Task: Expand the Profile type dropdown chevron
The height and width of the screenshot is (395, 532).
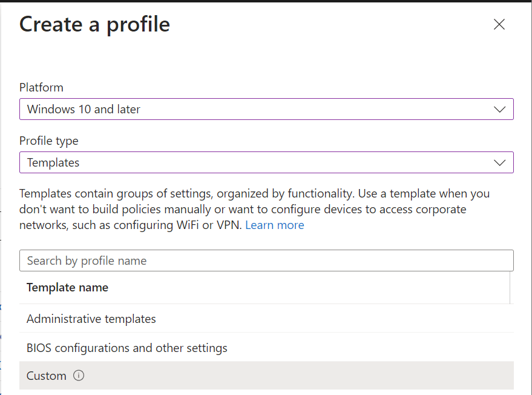Action: coord(499,162)
